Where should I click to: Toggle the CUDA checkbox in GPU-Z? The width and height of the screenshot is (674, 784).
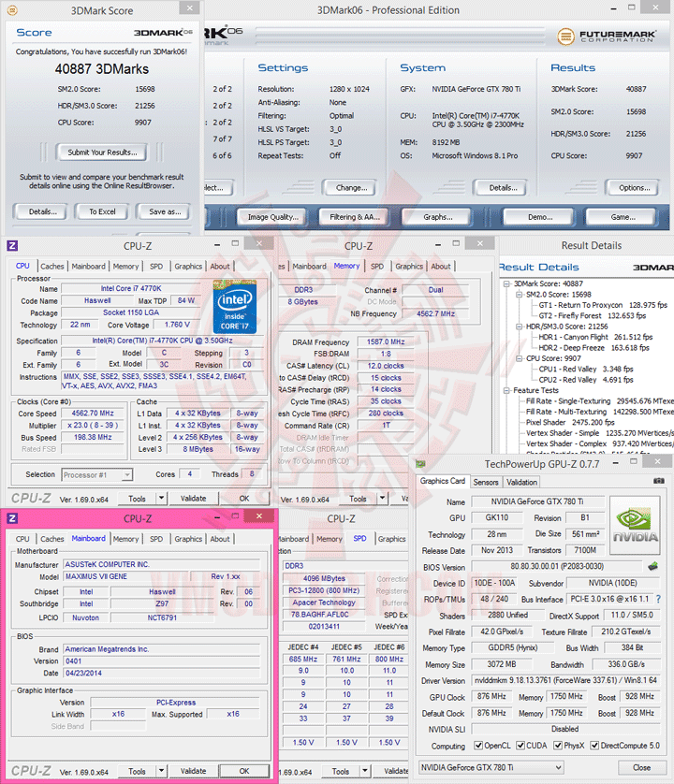coord(520,746)
